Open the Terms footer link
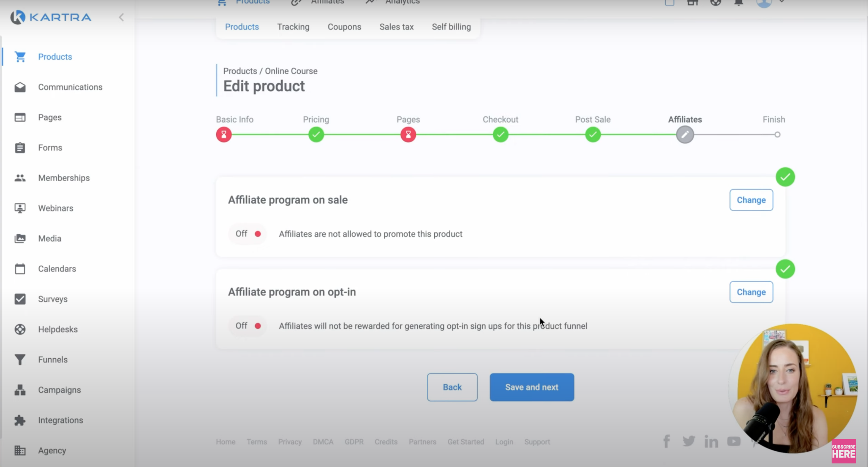The image size is (868, 467). (x=257, y=442)
